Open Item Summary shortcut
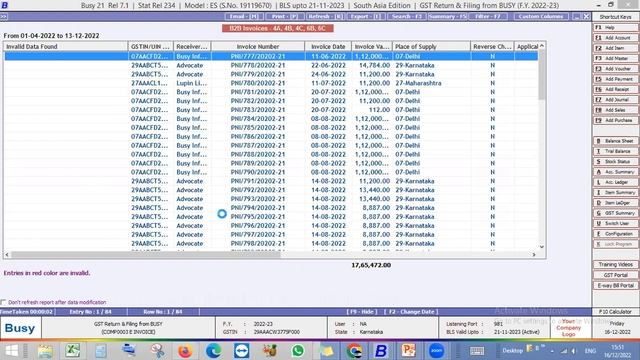 coord(616,192)
